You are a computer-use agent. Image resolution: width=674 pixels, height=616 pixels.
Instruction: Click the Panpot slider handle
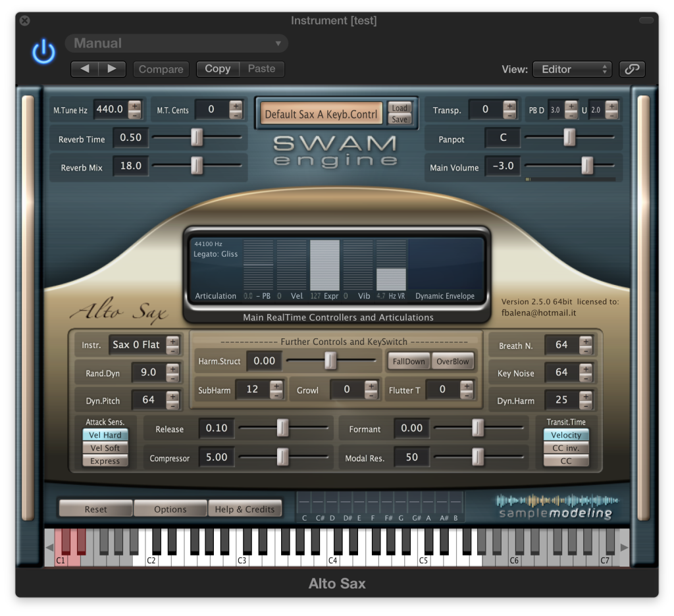click(x=569, y=137)
